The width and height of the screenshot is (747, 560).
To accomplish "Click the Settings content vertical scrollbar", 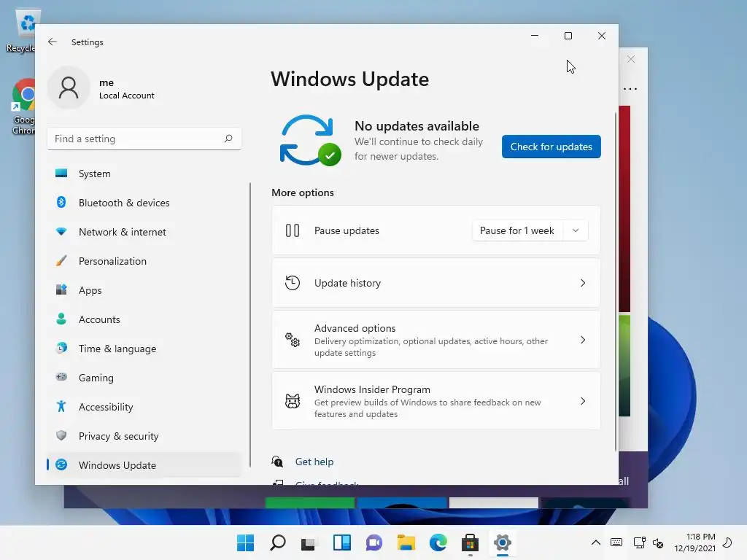I will click(616, 281).
